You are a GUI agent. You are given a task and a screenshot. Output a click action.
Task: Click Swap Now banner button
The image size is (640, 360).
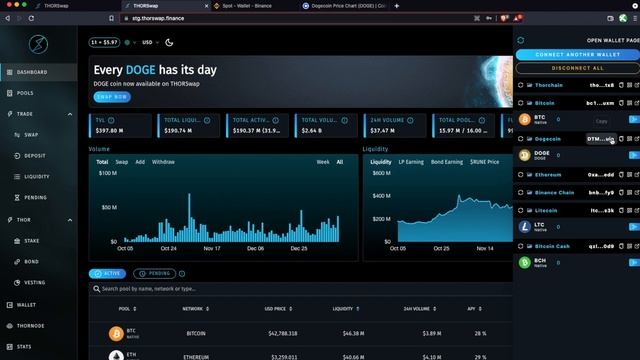click(x=112, y=97)
